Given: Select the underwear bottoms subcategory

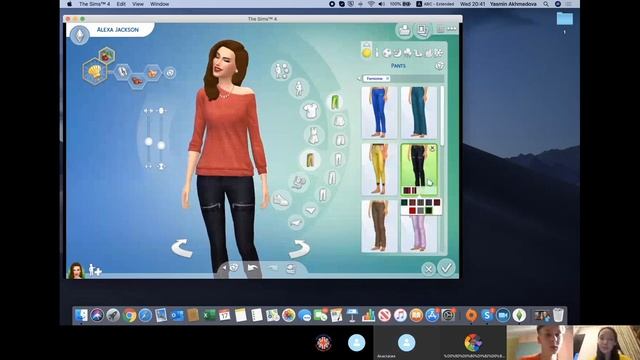Looking at the screenshot, I should pyautogui.click(x=311, y=210).
